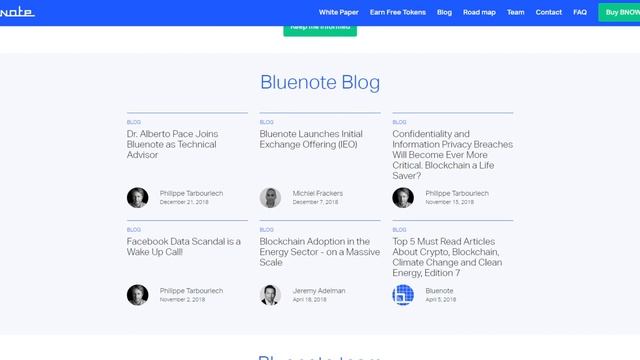This screenshot has height=360, width=640.
Task: Open Confidentiality and Information Privacy Breaches article
Action: (x=452, y=155)
